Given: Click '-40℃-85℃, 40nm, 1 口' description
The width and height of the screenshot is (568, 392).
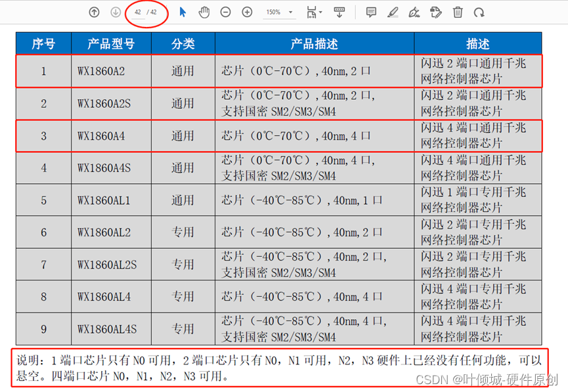Looking at the screenshot, I should pos(315,200).
